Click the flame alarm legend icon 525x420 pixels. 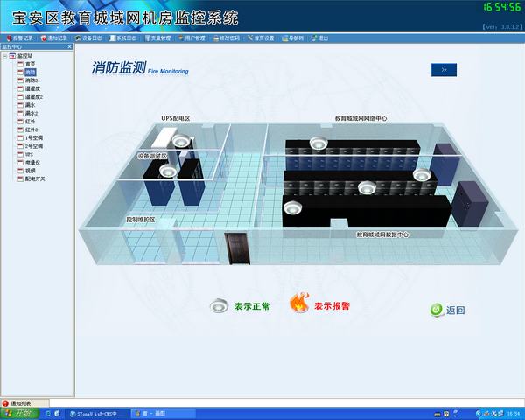[x=299, y=304]
